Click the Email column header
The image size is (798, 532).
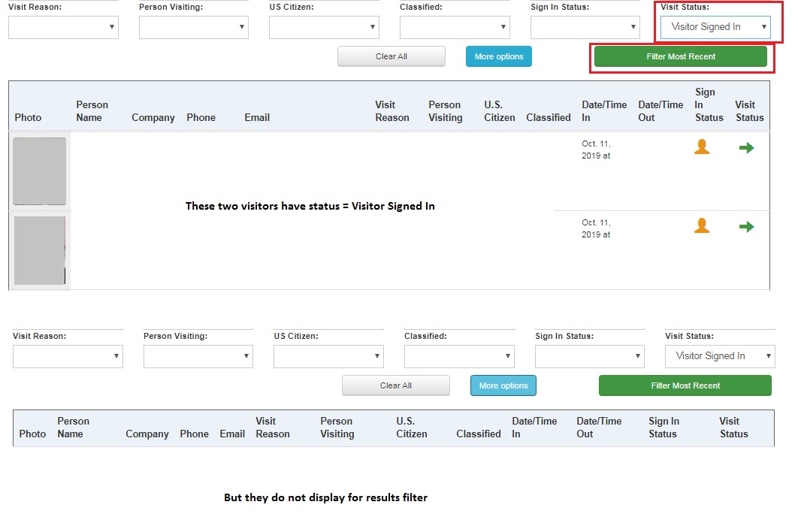click(x=257, y=117)
